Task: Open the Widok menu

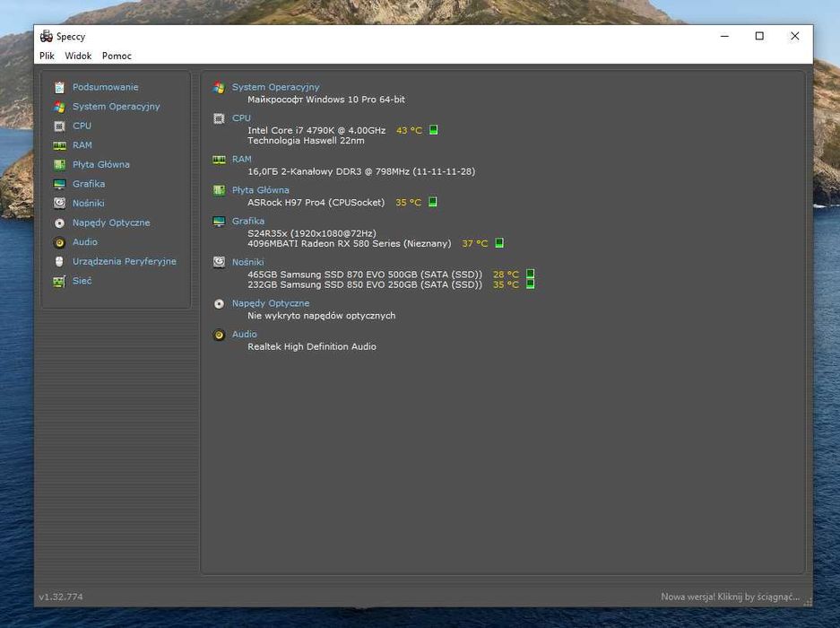Action: coord(78,56)
